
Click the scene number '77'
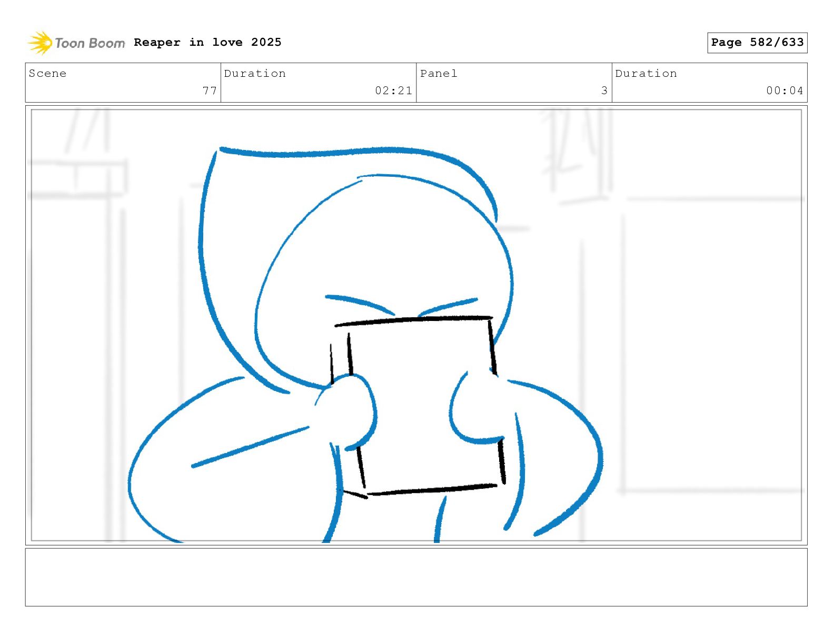210,90
